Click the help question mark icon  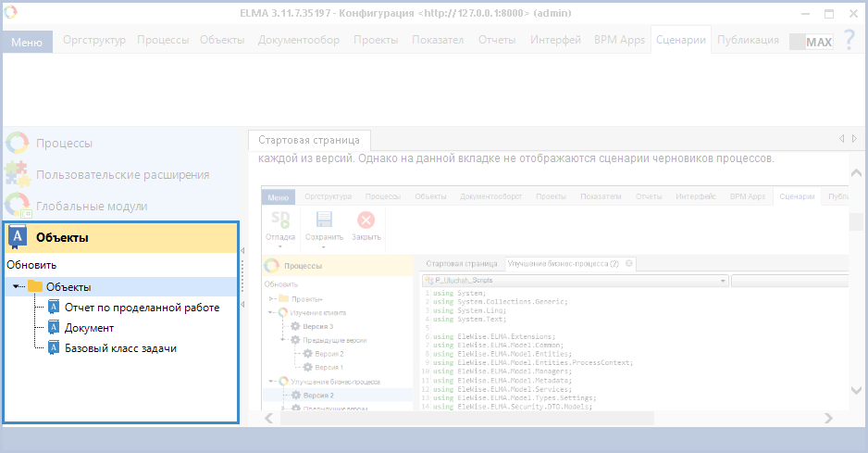(849, 41)
